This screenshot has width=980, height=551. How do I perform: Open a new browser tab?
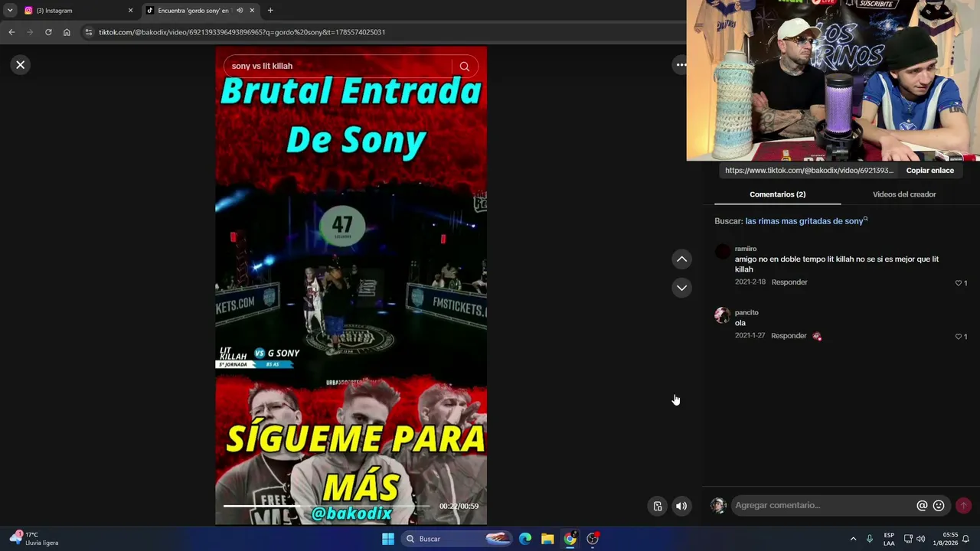(x=270, y=11)
